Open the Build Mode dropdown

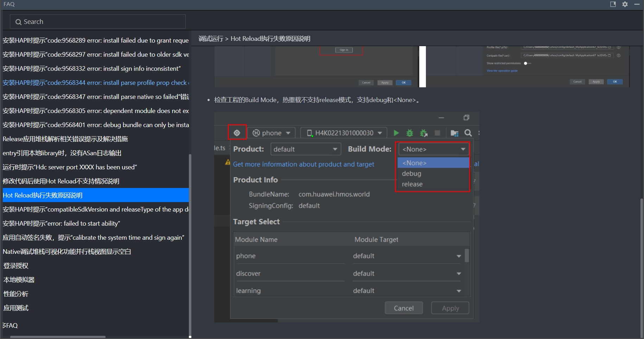pyautogui.click(x=434, y=149)
